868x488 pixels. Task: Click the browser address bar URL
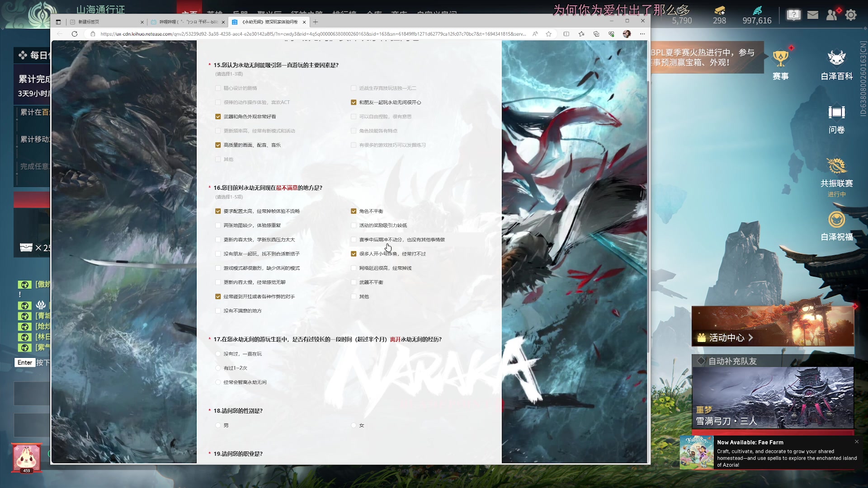(x=313, y=34)
